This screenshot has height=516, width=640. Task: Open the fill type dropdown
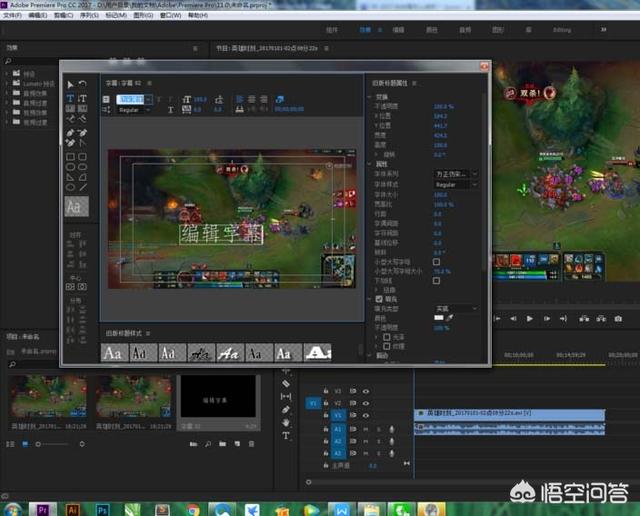[455, 309]
